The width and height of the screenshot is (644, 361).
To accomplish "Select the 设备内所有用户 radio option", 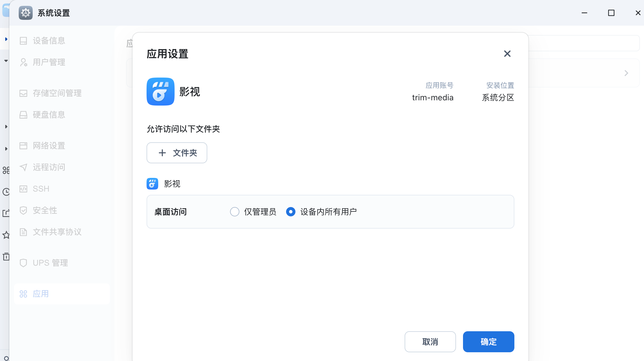I will (291, 212).
